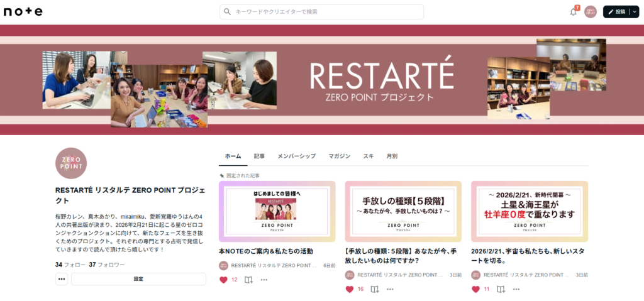Open the 月別 tab
Image resolution: width=644 pixels, height=301 pixels.
tap(392, 156)
